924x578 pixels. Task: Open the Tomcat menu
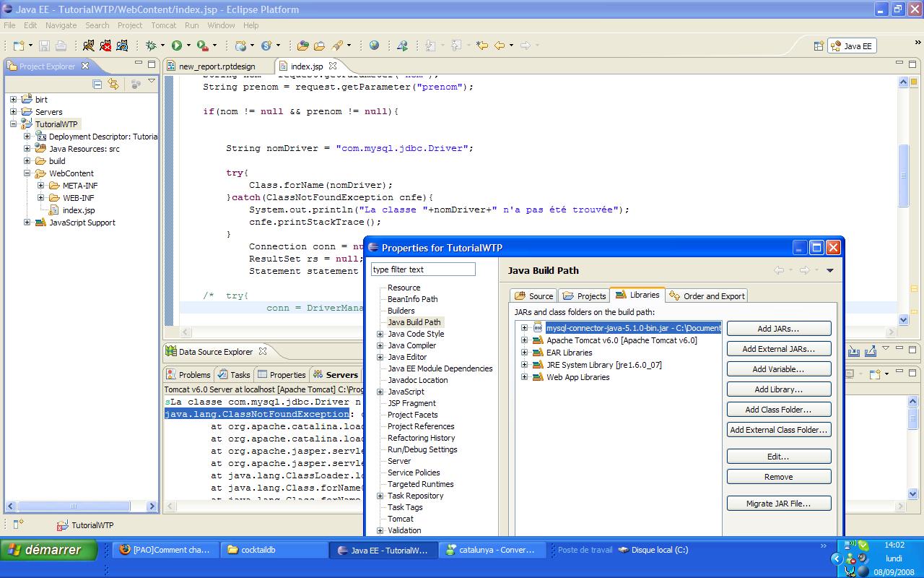click(x=164, y=25)
